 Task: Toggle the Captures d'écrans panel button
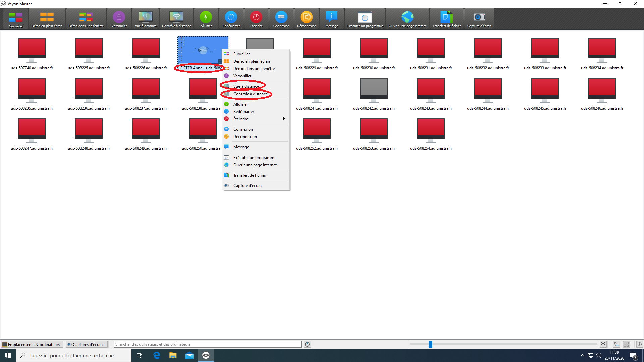tap(86, 344)
